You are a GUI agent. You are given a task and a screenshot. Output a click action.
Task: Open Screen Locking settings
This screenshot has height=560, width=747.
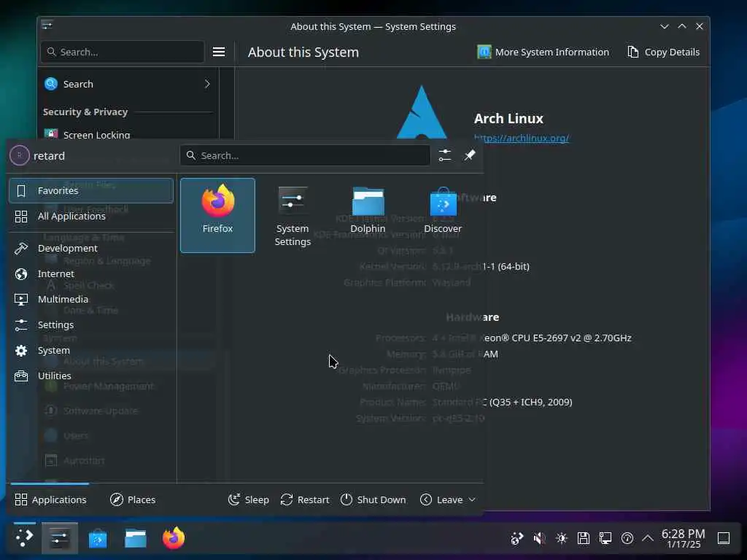[x=128, y=135]
